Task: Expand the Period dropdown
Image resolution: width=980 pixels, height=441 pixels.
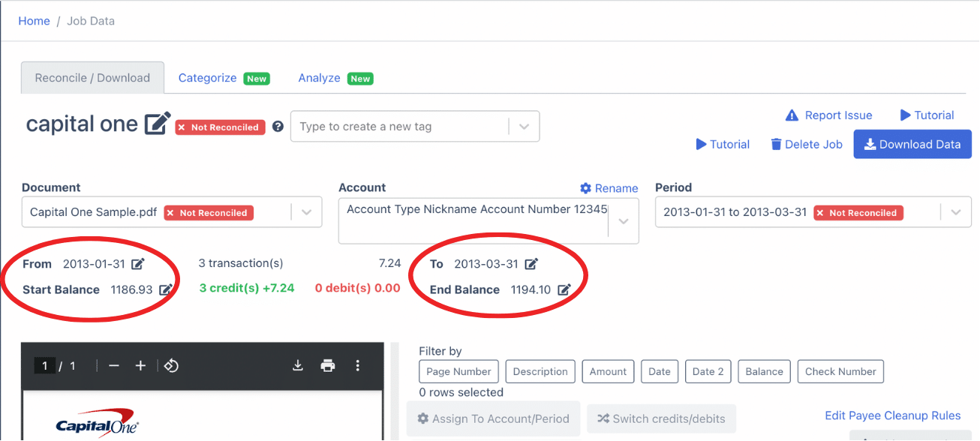Action: pyautogui.click(x=956, y=212)
